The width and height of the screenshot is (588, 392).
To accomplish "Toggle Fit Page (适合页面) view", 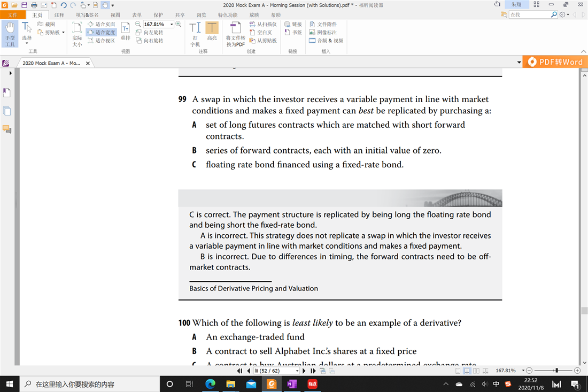I will 101,25.
